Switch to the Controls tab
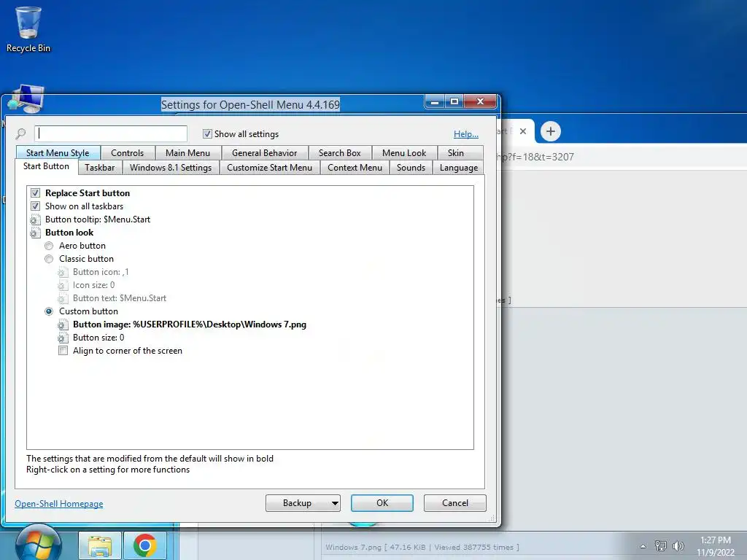Image resolution: width=747 pixels, height=560 pixels. 127,153
